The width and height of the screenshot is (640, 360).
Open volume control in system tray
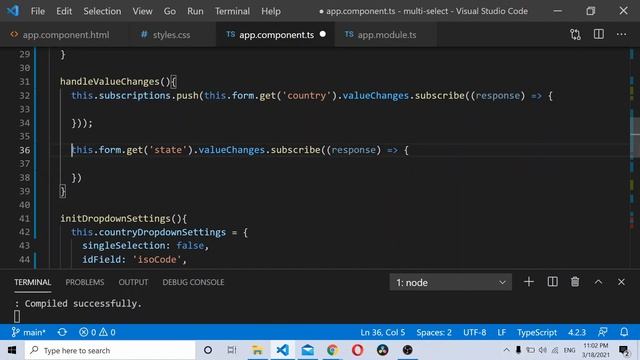click(x=542, y=350)
